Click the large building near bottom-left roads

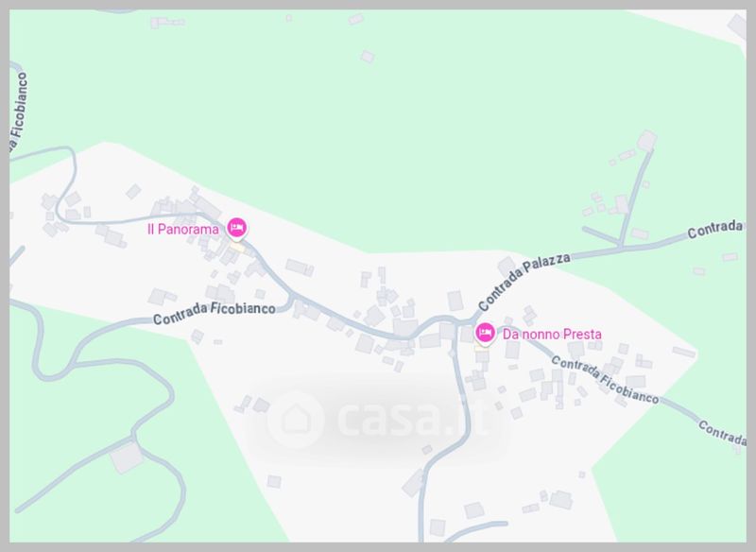tap(127, 457)
